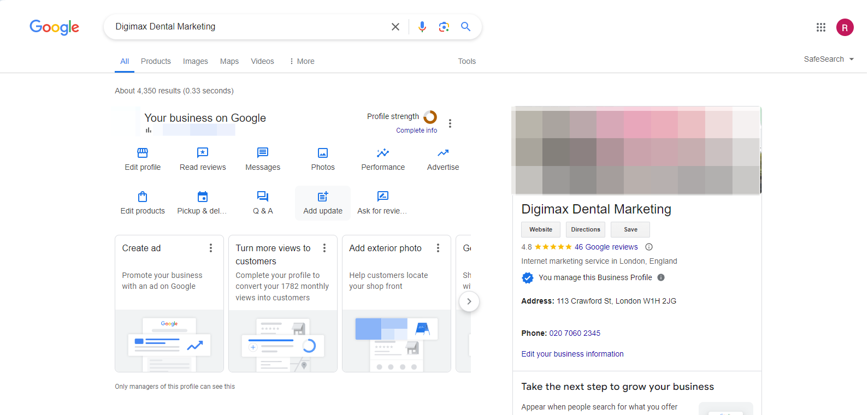Viewport: 868px width, 415px height.
Task: Open the 46 Google reviews link
Action: (606, 247)
